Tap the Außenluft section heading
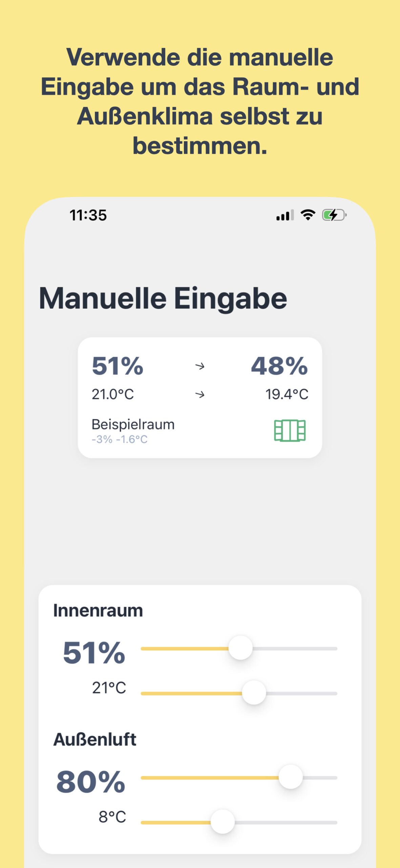The height and width of the screenshot is (868, 400). click(x=95, y=739)
